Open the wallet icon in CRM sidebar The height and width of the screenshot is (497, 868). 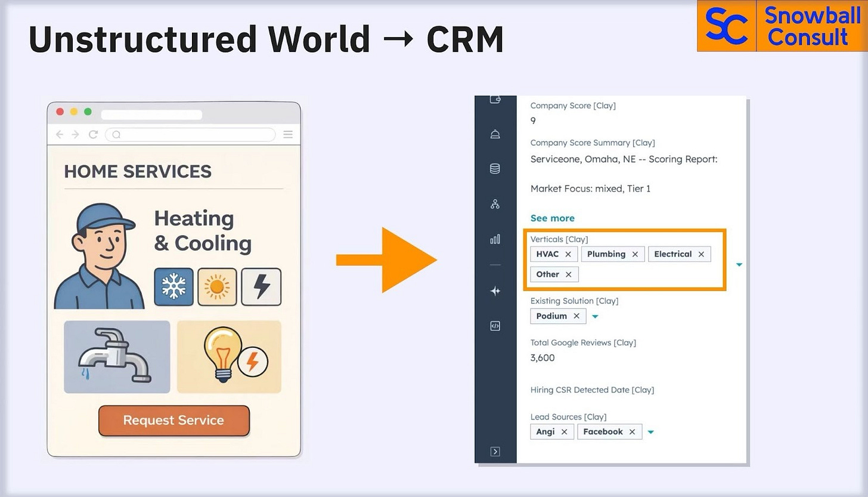click(495, 100)
